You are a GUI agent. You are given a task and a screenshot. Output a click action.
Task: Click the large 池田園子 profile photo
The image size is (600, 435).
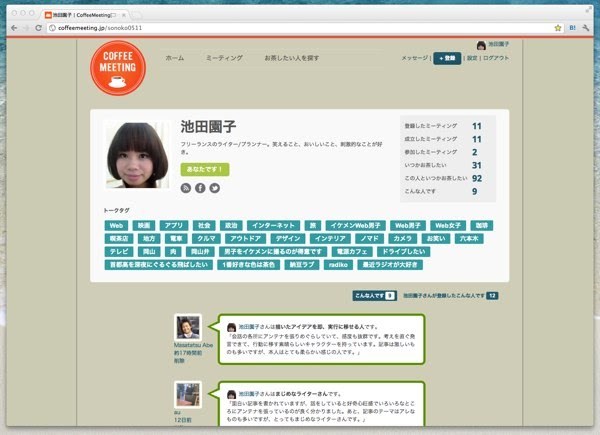[135, 155]
